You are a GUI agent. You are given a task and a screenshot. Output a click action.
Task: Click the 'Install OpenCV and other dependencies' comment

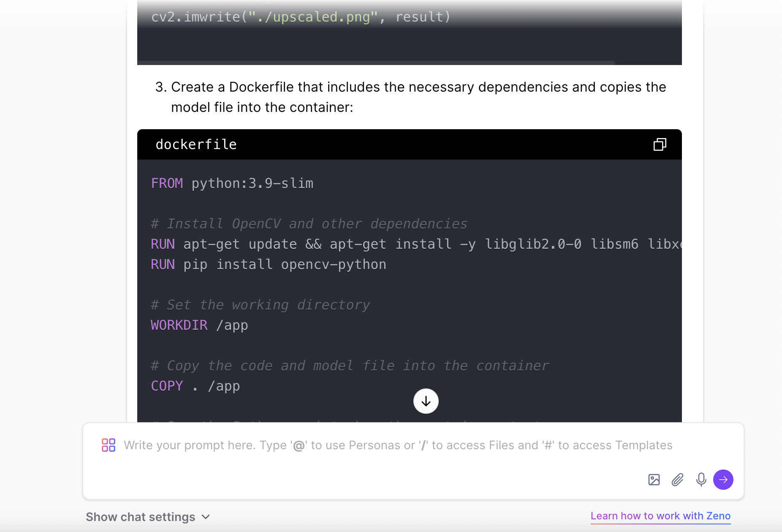pos(309,224)
